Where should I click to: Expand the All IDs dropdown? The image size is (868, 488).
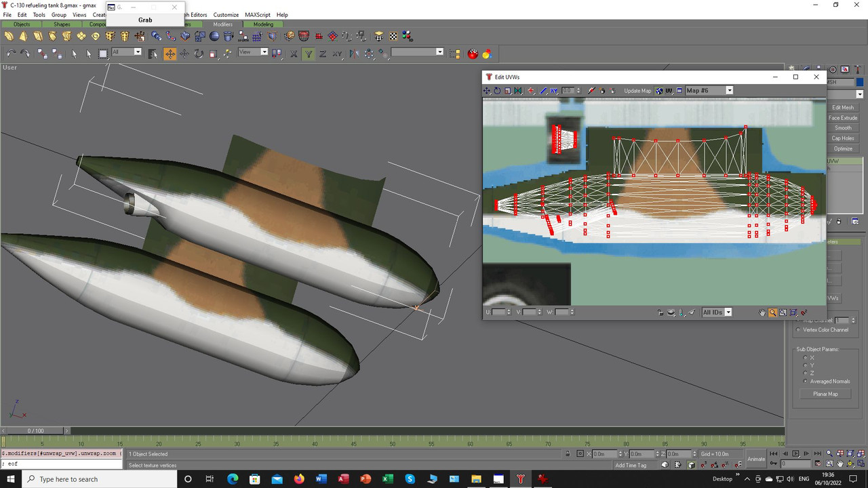pos(728,312)
